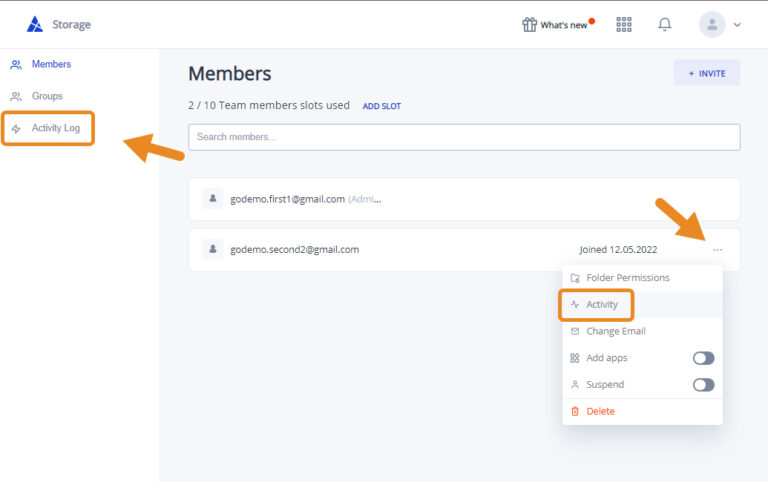Toggle the Add apps switch
Screen dimensions: 768x482
[x=703, y=358]
